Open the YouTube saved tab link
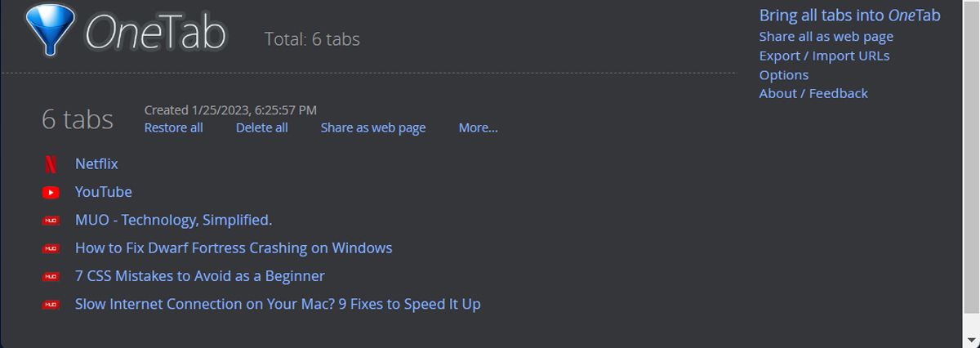Image resolution: width=980 pixels, height=348 pixels. (103, 192)
